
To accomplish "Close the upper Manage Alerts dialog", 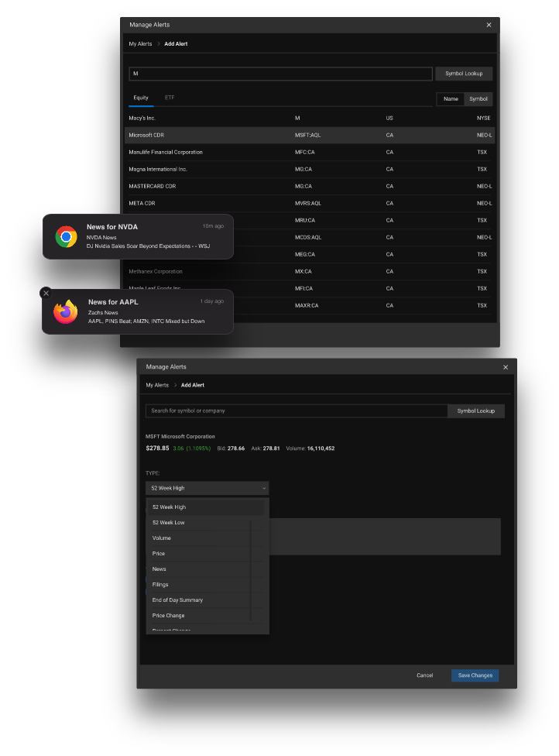I will [489, 25].
